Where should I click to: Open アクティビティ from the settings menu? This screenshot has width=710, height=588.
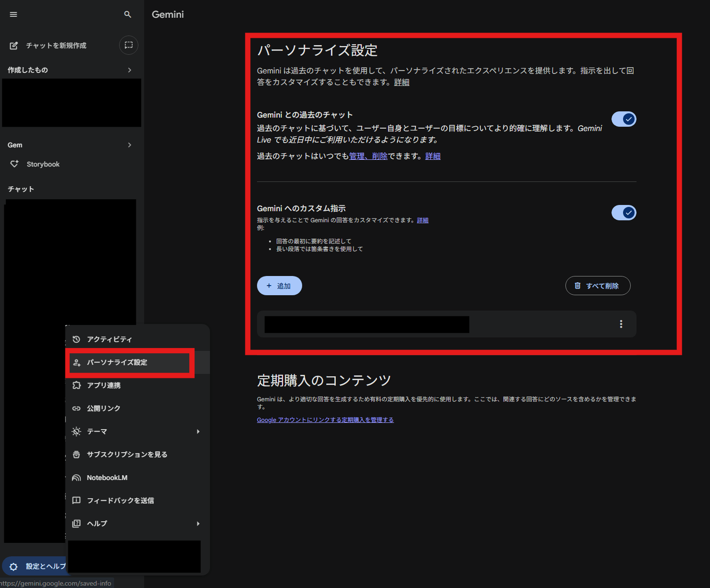point(109,339)
